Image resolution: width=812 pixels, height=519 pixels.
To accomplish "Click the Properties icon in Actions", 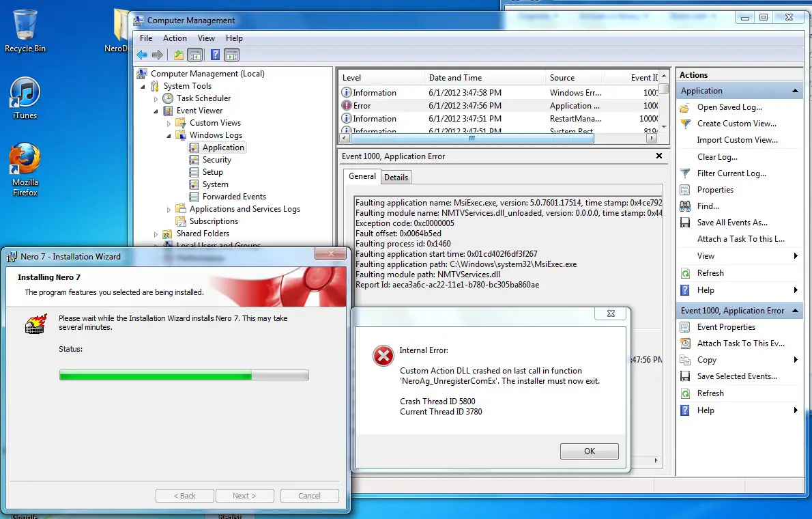I will point(684,191).
